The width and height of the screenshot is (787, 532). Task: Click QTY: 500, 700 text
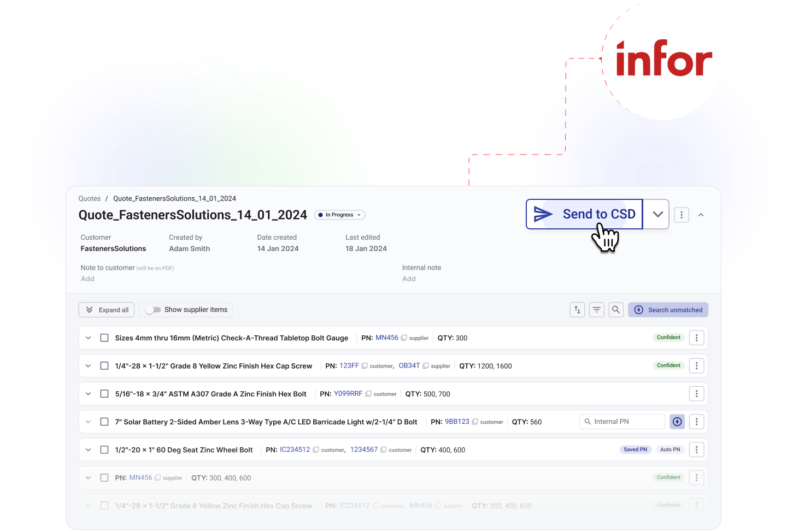(428, 394)
